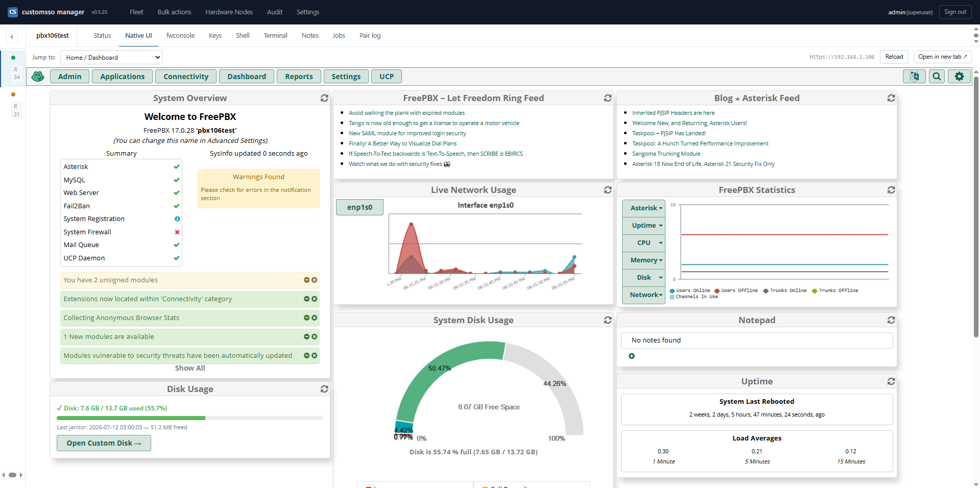Open the Applications menu
Image resolution: width=980 pixels, height=488 pixels.
[x=123, y=77]
